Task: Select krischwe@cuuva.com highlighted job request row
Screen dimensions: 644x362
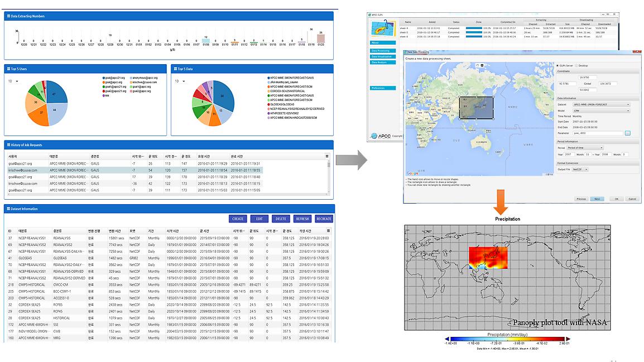Action: tap(167, 170)
